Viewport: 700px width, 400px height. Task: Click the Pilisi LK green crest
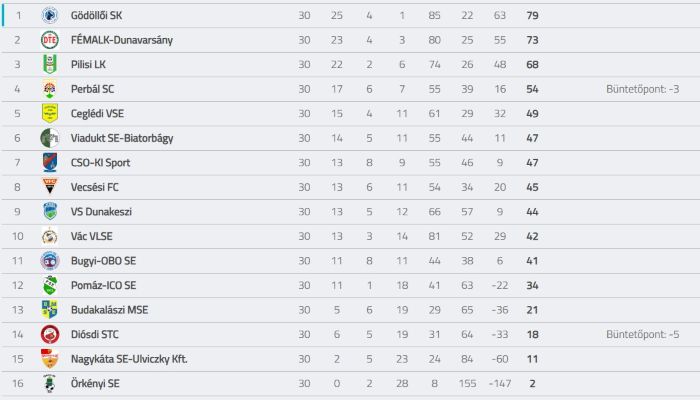point(50,65)
